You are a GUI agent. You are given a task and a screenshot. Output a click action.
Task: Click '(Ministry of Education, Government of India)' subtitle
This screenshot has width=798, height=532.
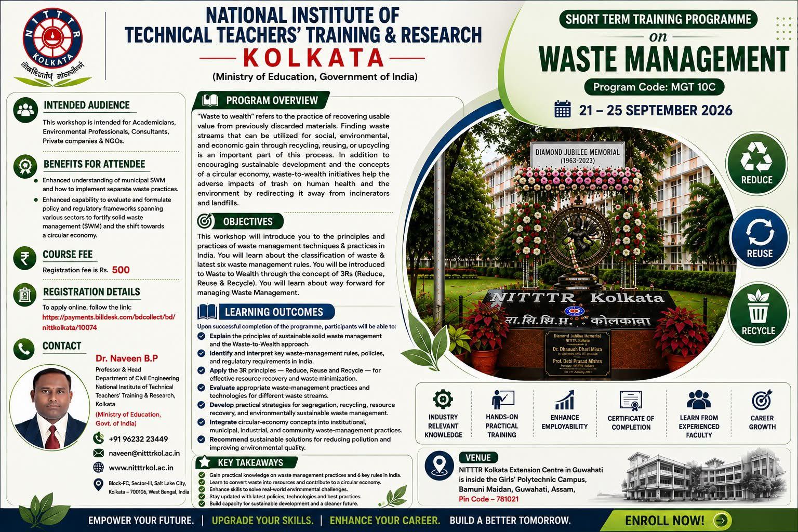(315, 77)
